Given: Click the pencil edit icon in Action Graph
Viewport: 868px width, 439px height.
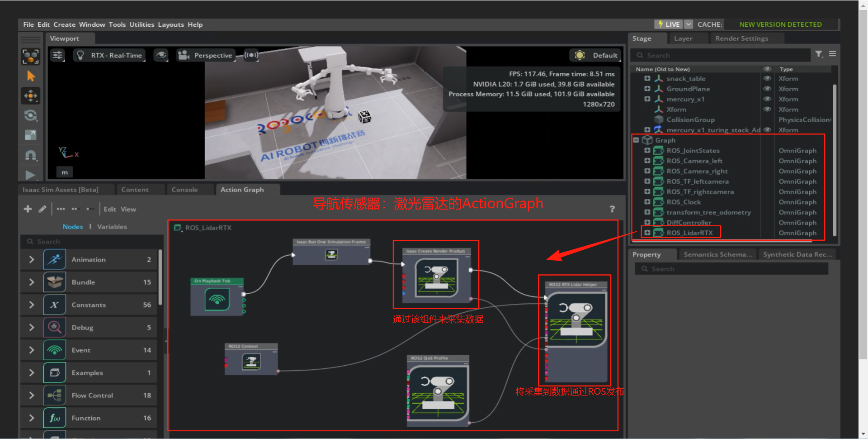Looking at the screenshot, I should 42,209.
